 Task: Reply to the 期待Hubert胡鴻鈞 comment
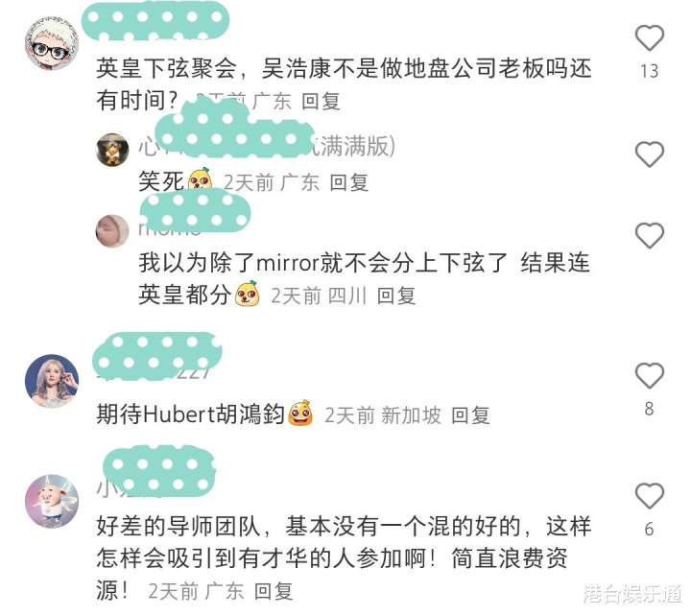click(470, 415)
